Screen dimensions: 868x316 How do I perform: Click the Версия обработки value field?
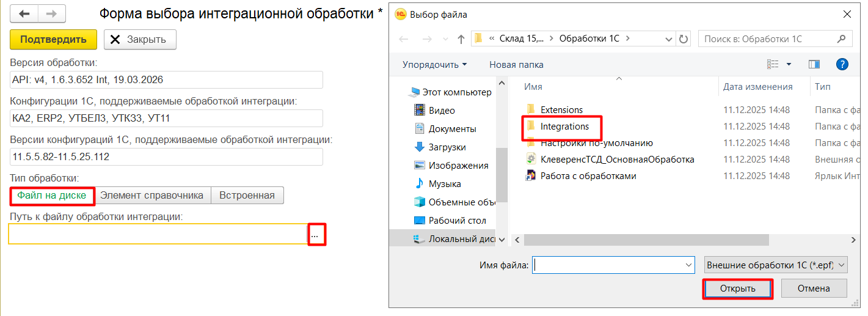click(x=166, y=80)
